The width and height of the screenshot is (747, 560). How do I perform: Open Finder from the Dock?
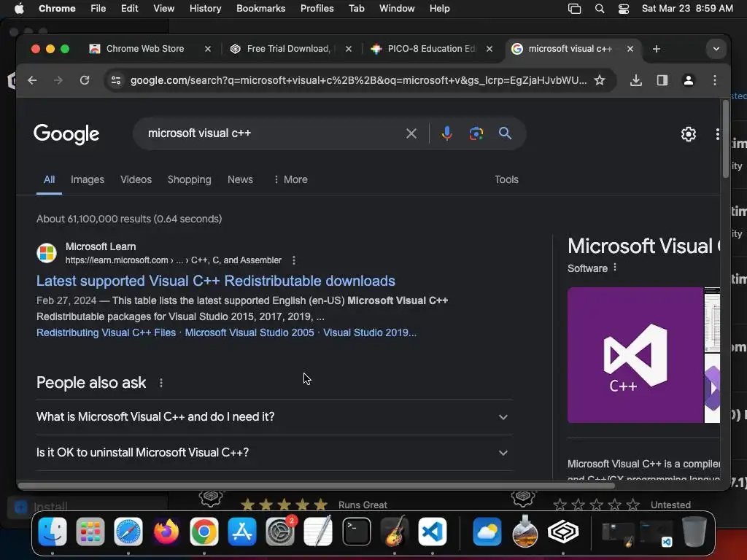click(53, 532)
